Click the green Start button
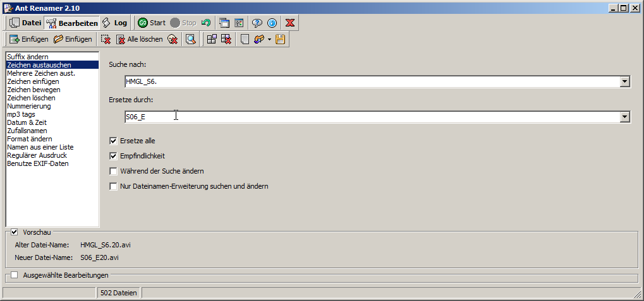644x301 pixels. [x=151, y=23]
